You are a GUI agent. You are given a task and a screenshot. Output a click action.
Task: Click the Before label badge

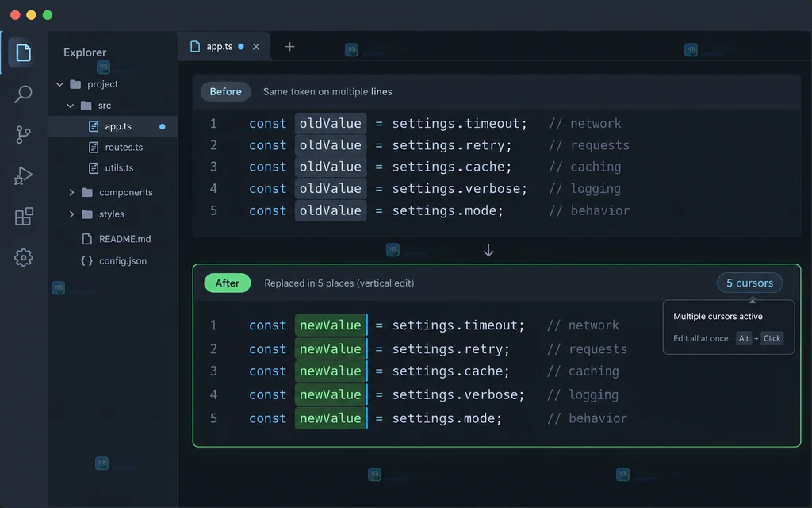point(225,92)
